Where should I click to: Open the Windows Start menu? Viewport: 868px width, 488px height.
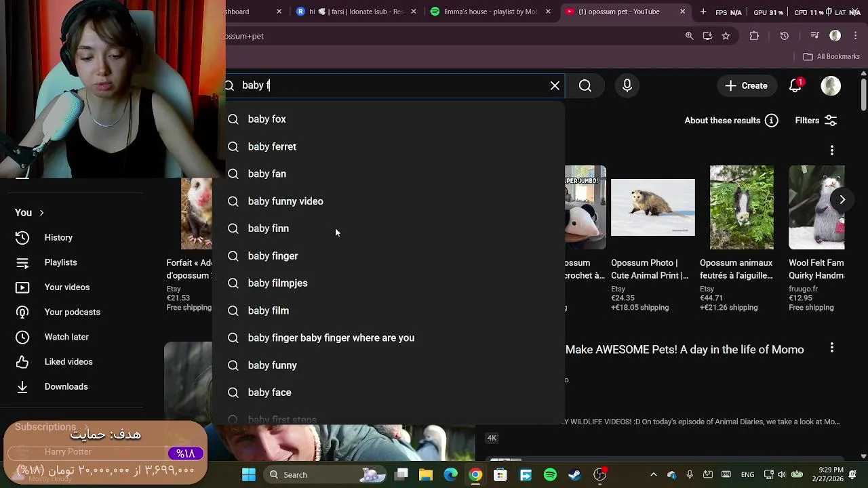[x=249, y=474]
